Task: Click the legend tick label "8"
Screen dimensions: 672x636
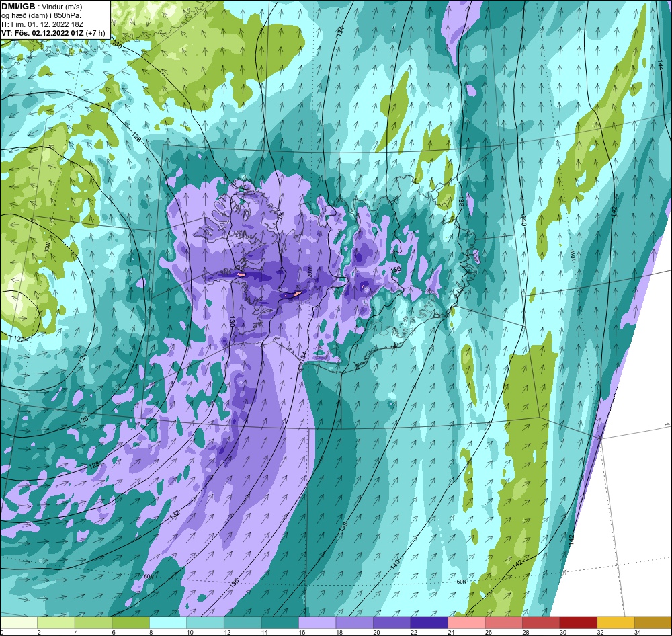Action: 151,632
